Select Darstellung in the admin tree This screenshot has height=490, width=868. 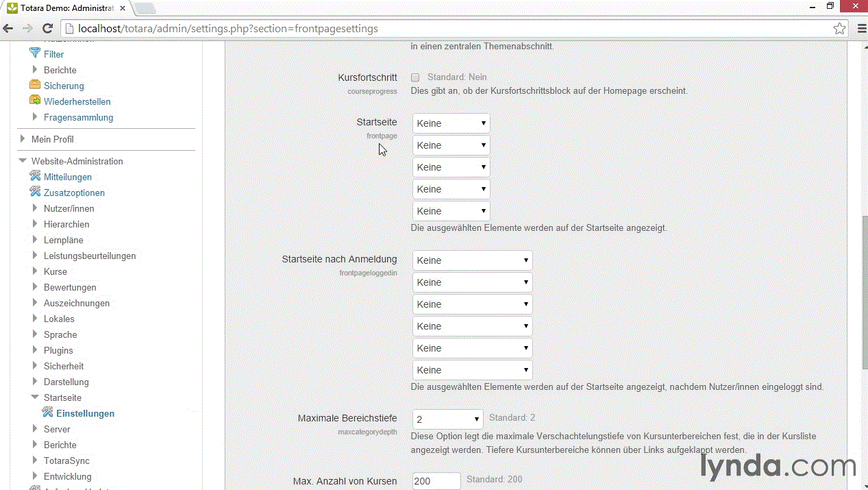tap(66, 382)
